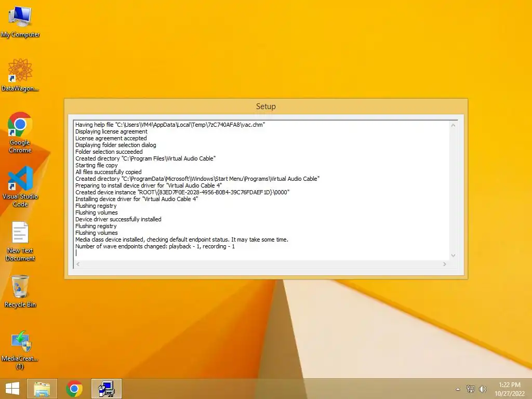Select the Recycle Bin icon

pyautogui.click(x=20, y=291)
